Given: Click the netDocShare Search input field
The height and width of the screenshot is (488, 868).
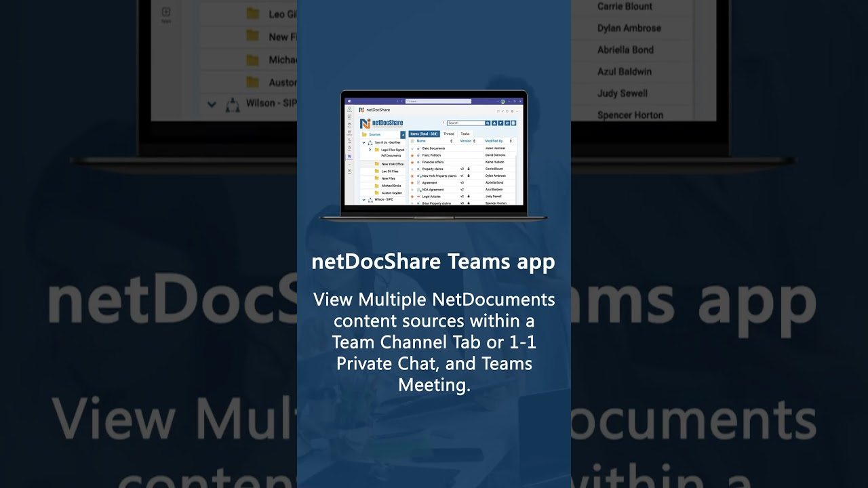Looking at the screenshot, I should click(466, 123).
